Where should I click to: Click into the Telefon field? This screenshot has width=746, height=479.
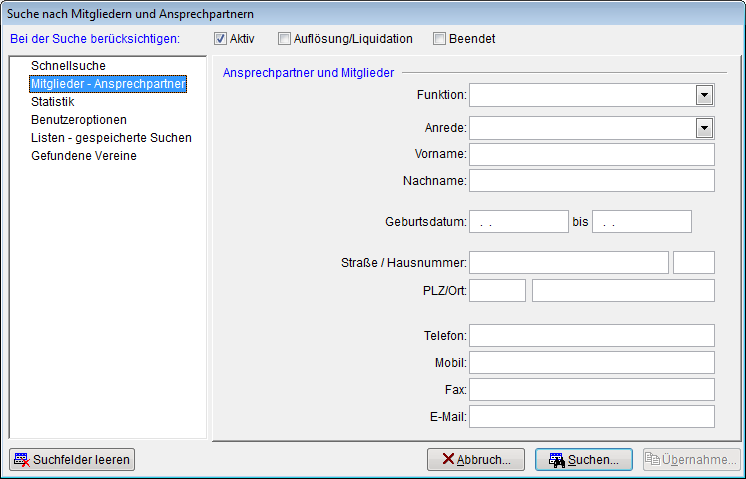point(591,336)
